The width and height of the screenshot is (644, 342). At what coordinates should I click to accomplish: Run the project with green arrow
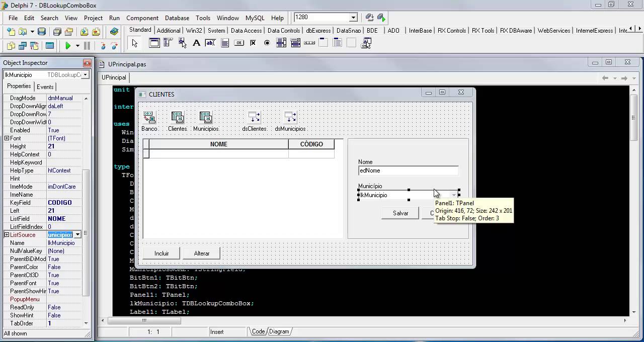click(68, 46)
